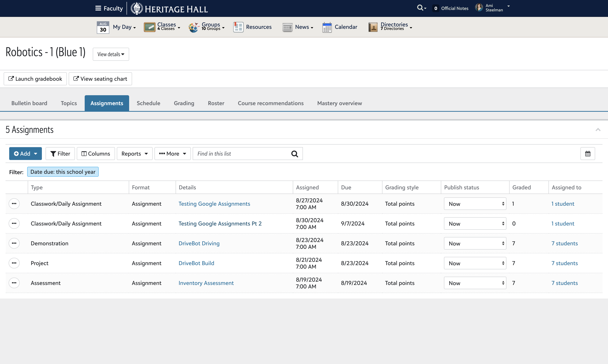This screenshot has height=364, width=608.
Task: Open user account dropdown arrow
Action: click(x=509, y=6)
